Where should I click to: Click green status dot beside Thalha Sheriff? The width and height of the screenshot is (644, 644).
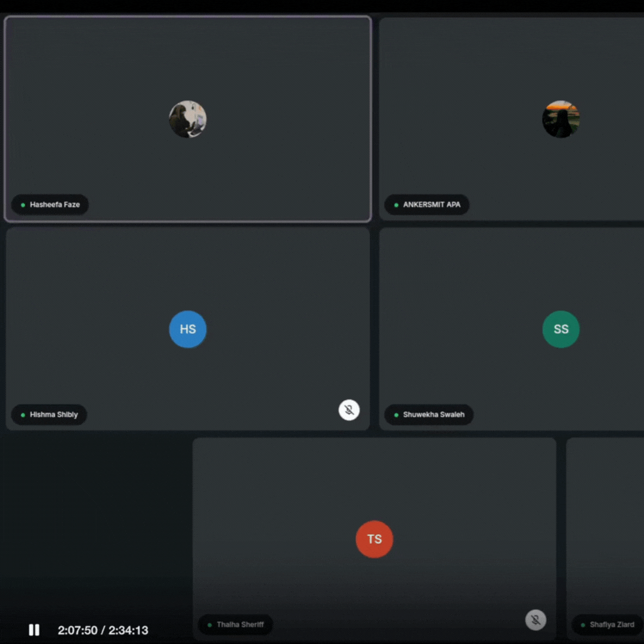click(210, 625)
